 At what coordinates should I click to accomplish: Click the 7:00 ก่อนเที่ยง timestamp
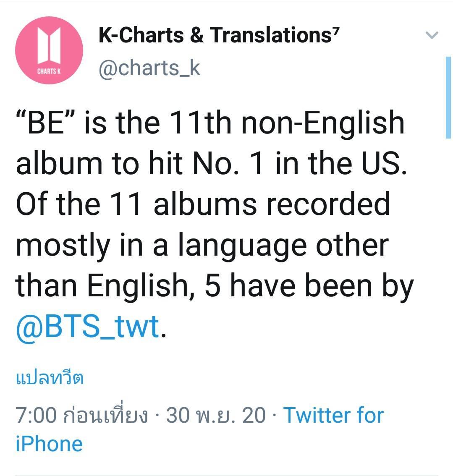pyautogui.click(x=81, y=416)
